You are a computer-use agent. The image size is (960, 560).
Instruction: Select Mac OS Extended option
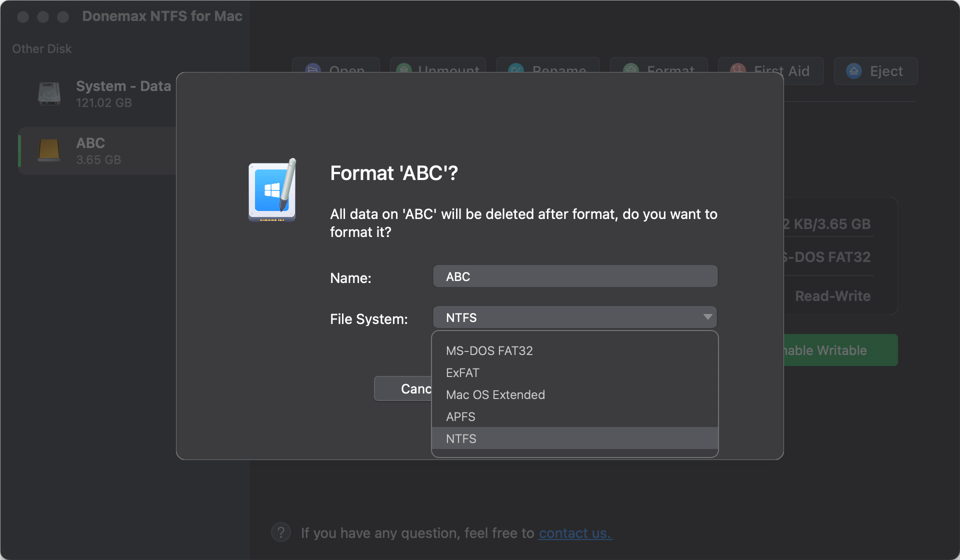click(x=495, y=394)
